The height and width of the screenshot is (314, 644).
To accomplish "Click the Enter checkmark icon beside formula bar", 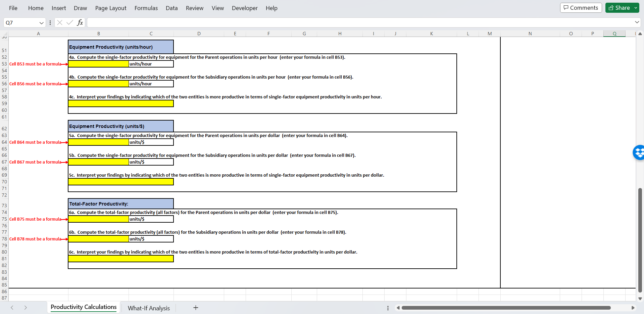I will [x=69, y=23].
